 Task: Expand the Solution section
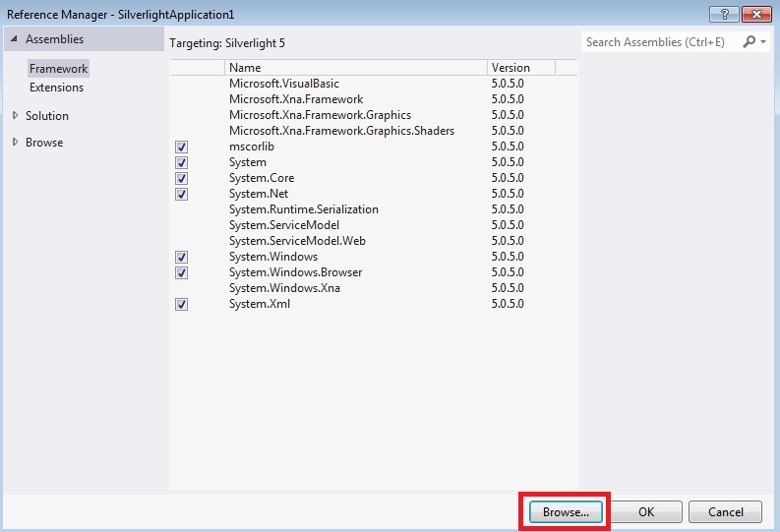[x=15, y=115]
